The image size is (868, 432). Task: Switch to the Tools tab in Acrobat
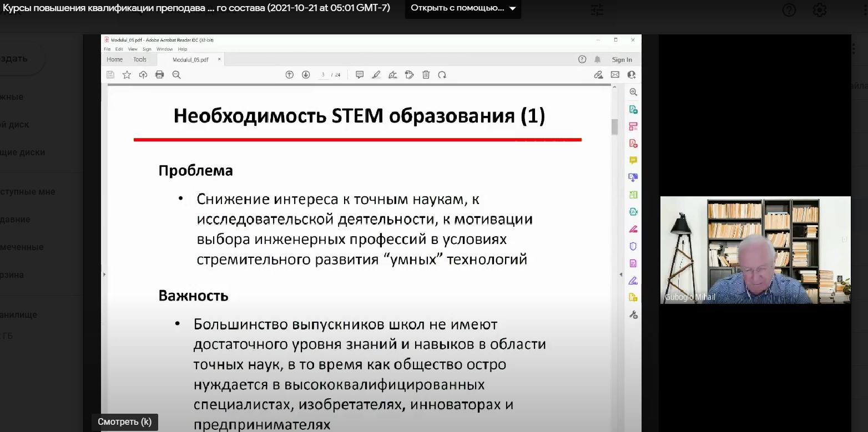click(x=140, y=59)
